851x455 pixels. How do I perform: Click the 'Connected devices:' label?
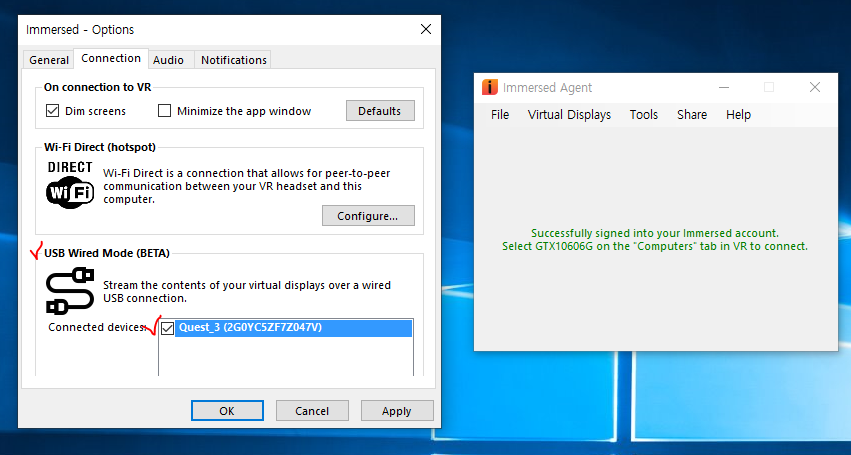(97, 327)
